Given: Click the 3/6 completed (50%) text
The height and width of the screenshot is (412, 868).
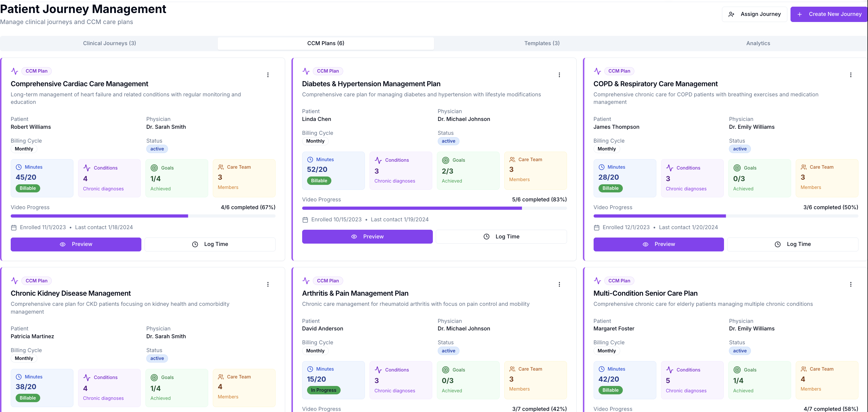Looking at the screenshot, I should (x=831, y=207).
